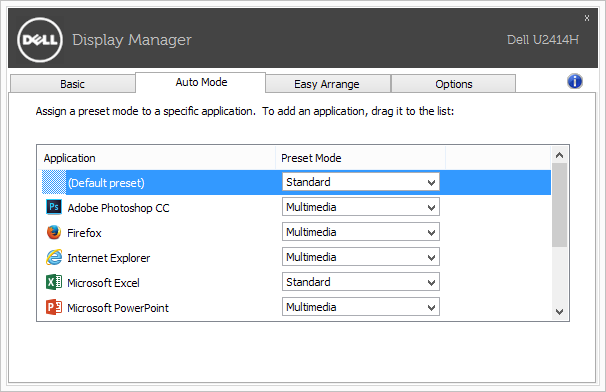Click the list scrollbar down arrow
This screenshot has width=606, height=392.
[x=559, y=312]
